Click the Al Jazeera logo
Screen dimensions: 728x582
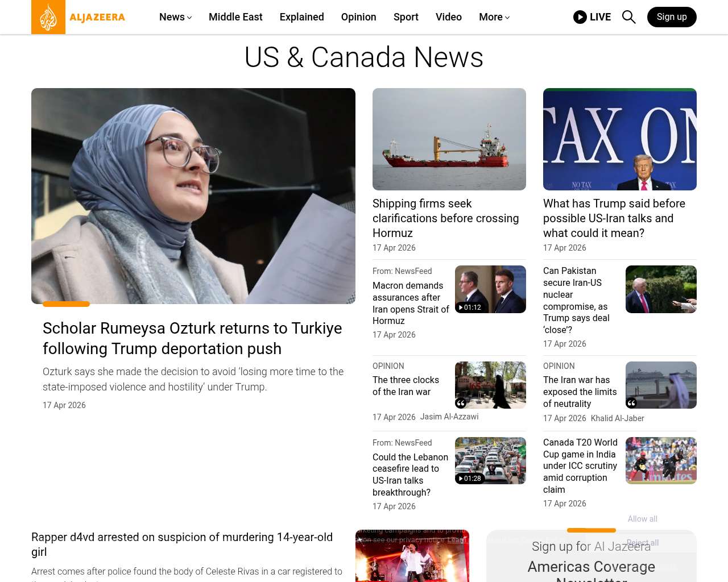tap(78, 17)
